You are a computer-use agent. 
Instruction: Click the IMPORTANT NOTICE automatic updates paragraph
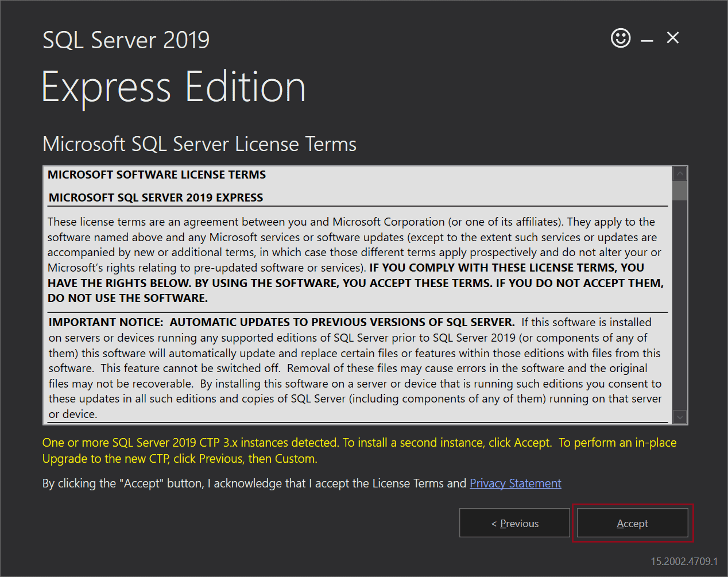tap(355, 368)
